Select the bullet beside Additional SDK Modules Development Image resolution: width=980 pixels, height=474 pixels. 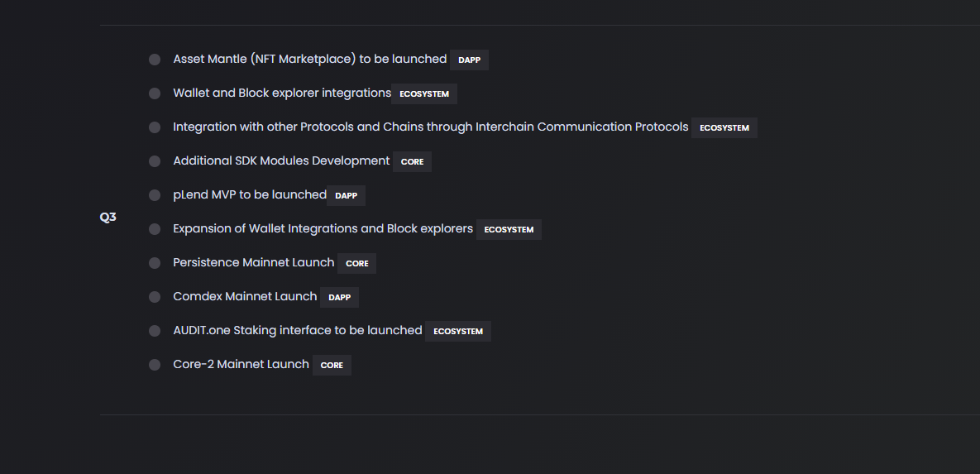(155, 161)
